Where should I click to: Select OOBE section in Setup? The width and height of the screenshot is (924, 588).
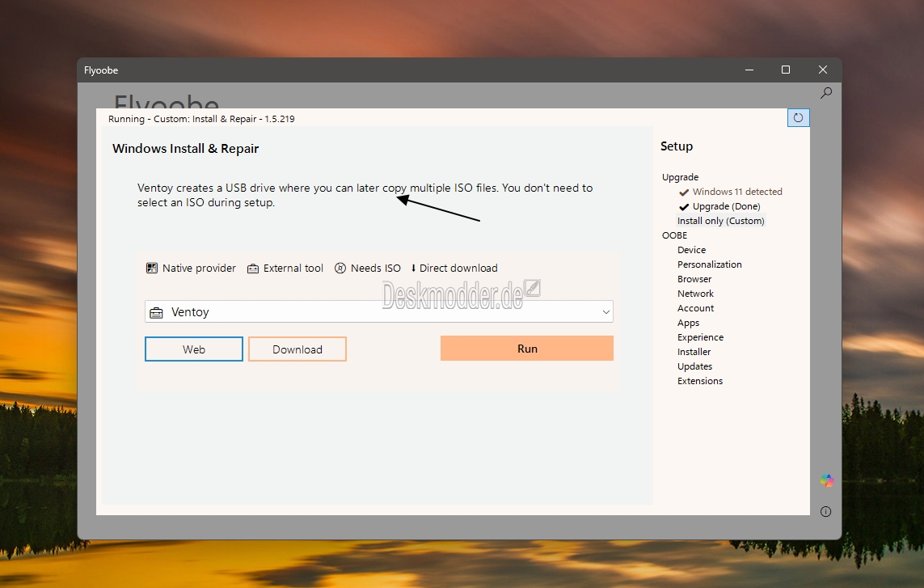pyautogui.click(x=675, y=235)
